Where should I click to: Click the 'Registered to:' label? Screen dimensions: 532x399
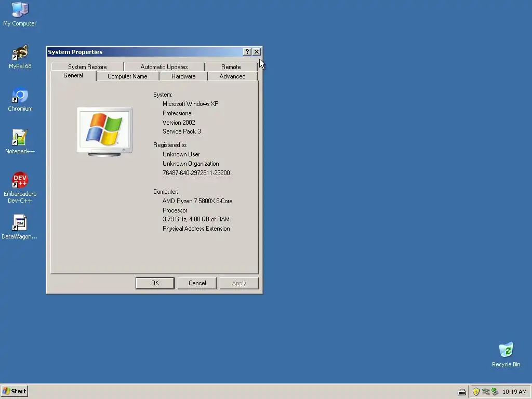coord(170,145)
